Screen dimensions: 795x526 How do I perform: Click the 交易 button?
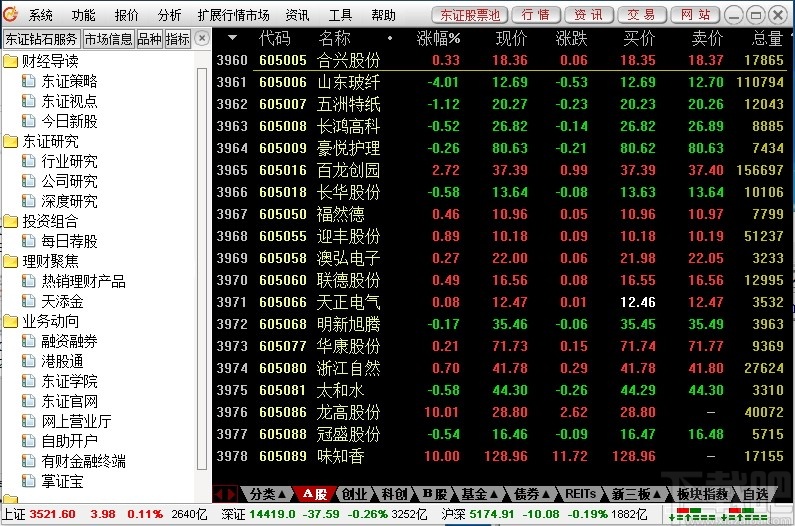641,15
